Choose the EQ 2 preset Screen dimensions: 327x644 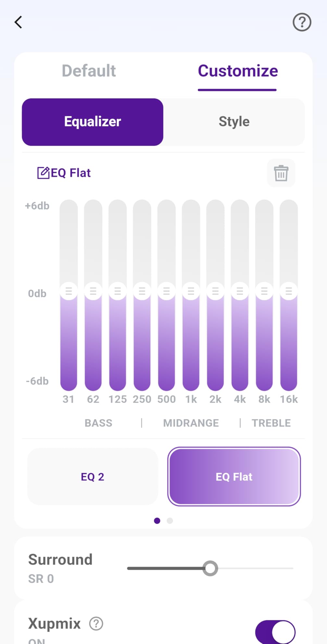[x=93, y=477]
